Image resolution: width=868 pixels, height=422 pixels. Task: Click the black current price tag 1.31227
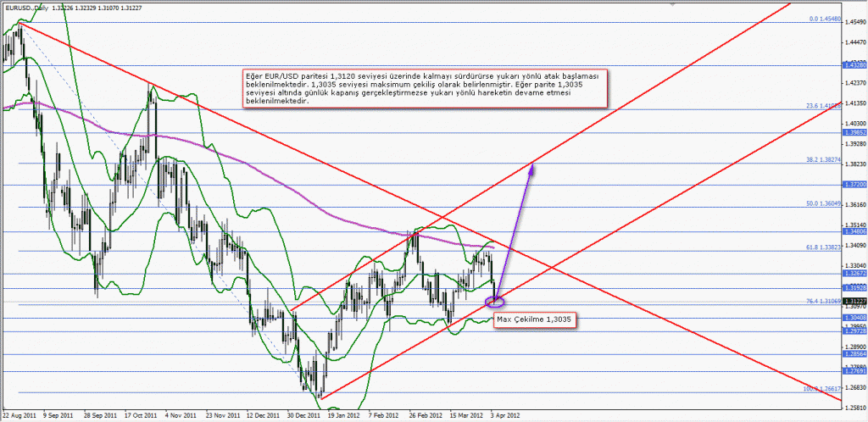(x=855, y=302)
